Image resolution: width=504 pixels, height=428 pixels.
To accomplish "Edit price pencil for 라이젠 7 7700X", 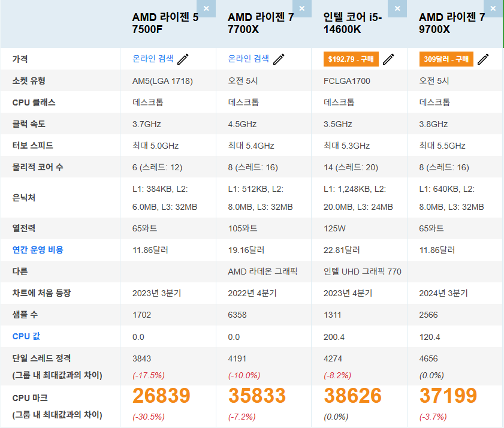I will (x=279, y=59).
